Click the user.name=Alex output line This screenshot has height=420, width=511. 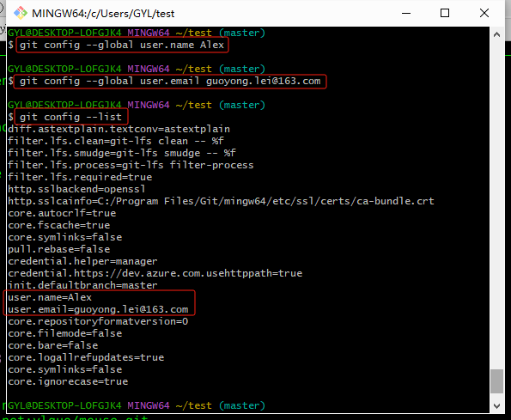pos(50,297)
